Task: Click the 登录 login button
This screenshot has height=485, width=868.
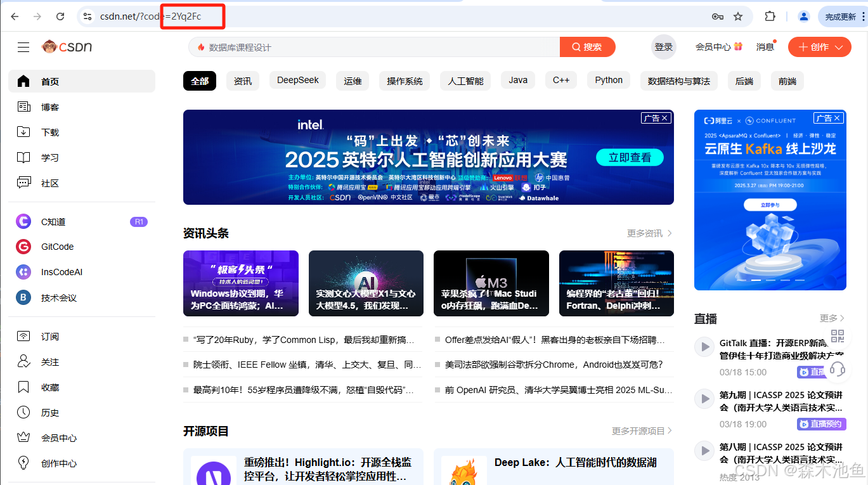Action: click(x=664, y=47)
